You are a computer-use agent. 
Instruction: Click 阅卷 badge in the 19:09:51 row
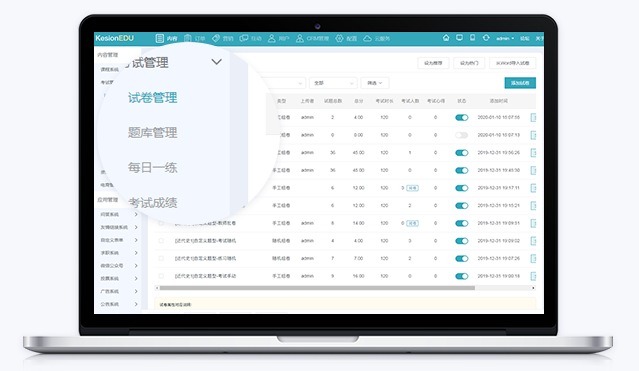(x=412, y=223)
